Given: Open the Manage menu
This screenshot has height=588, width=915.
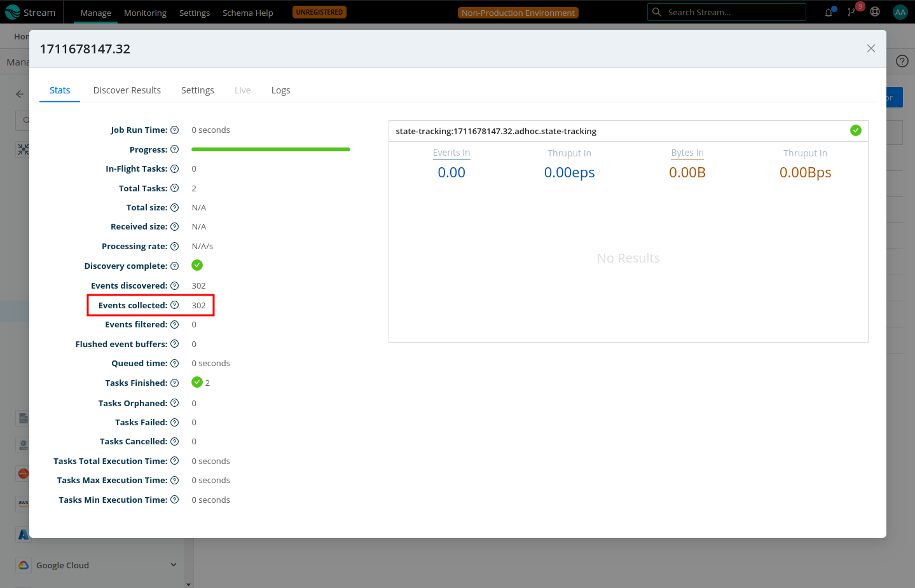Looking at the screenshot, I should pos(95,13).
